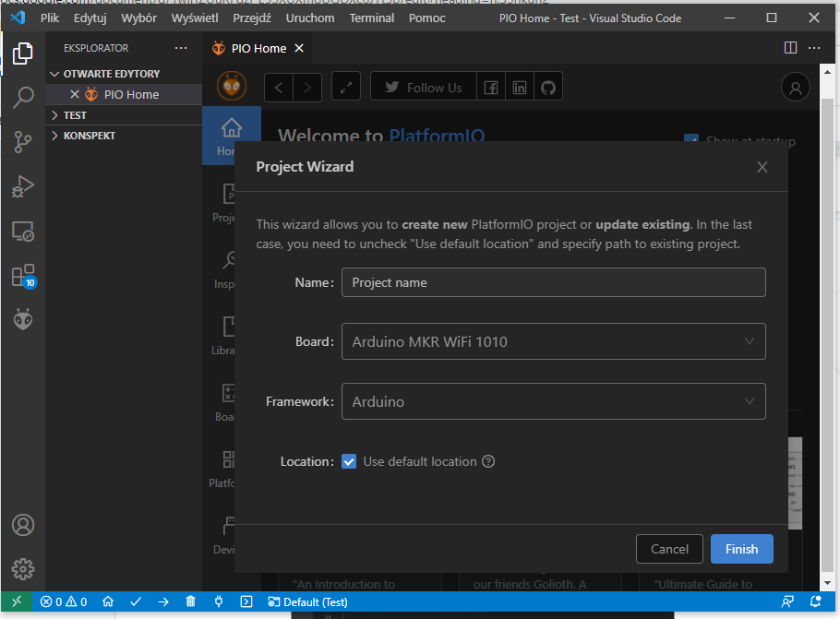Open the VS Code logo system menu

coord(18,18)
